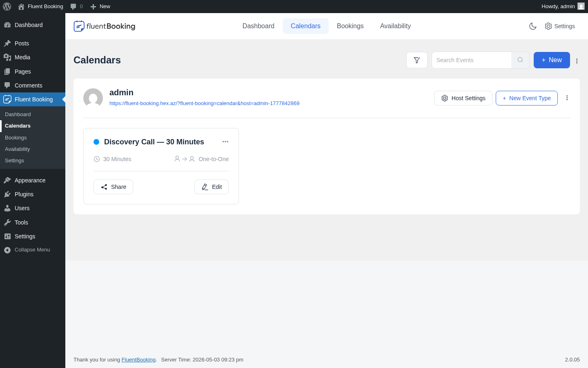Viewport: 588px width, 368px height.
Task: Open the Discovery Call ellipsis menu
Action: [225, 141]
